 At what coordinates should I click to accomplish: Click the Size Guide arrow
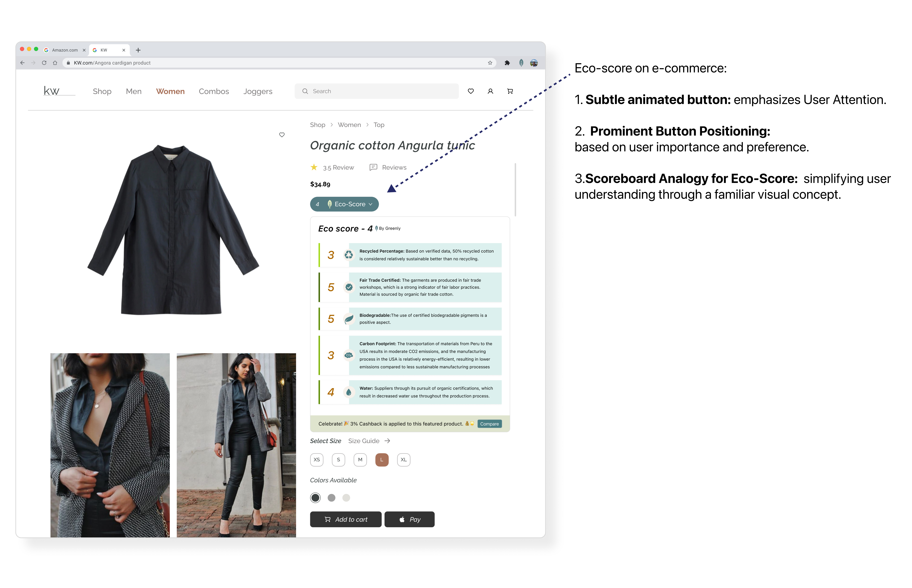coord(387,441)
